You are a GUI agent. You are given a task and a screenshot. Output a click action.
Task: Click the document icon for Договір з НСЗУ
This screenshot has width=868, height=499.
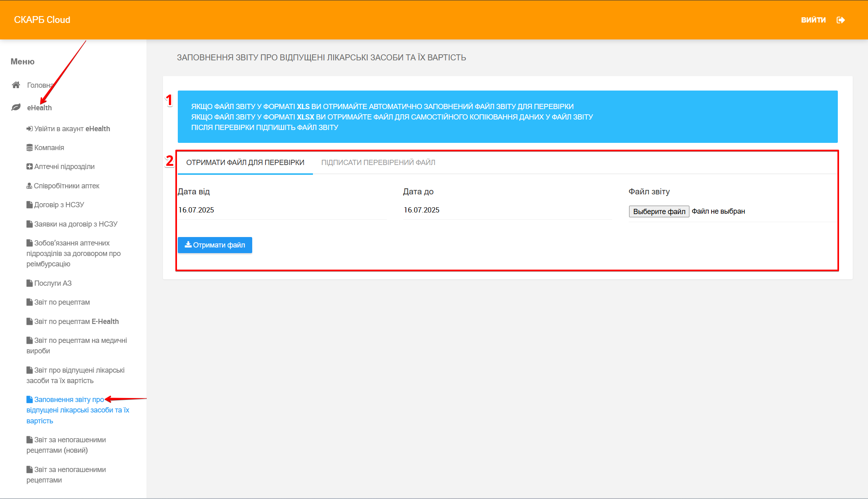coord(29,205)
